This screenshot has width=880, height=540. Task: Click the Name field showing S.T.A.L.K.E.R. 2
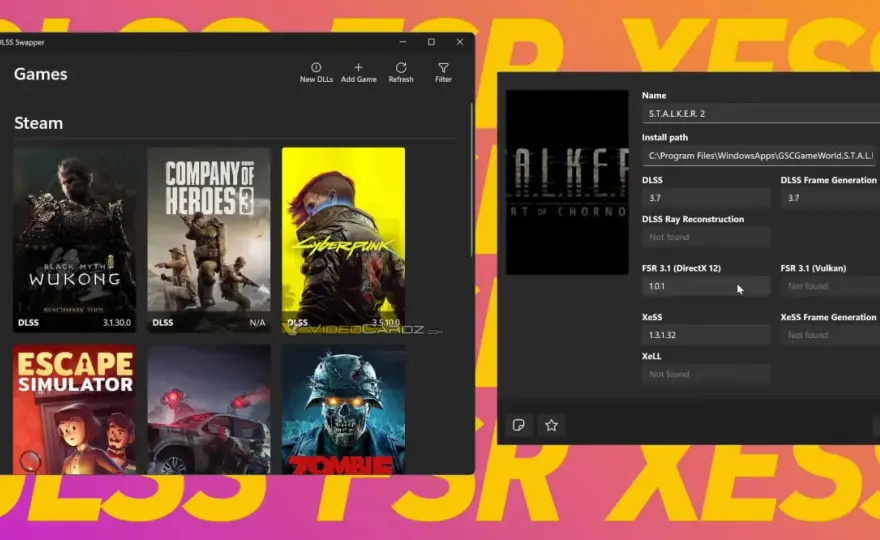[761, 113]
